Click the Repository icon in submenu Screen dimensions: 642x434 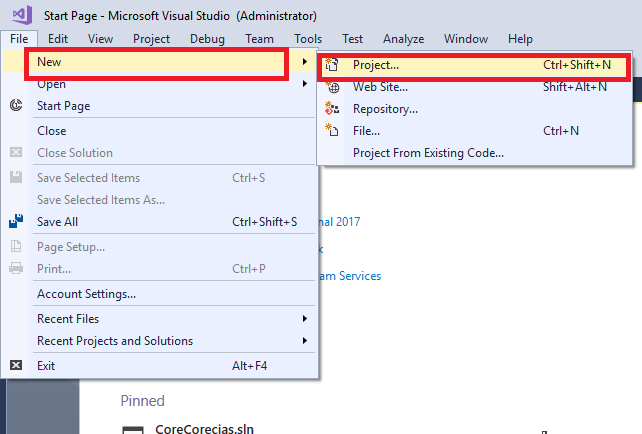tap(334, 109)
